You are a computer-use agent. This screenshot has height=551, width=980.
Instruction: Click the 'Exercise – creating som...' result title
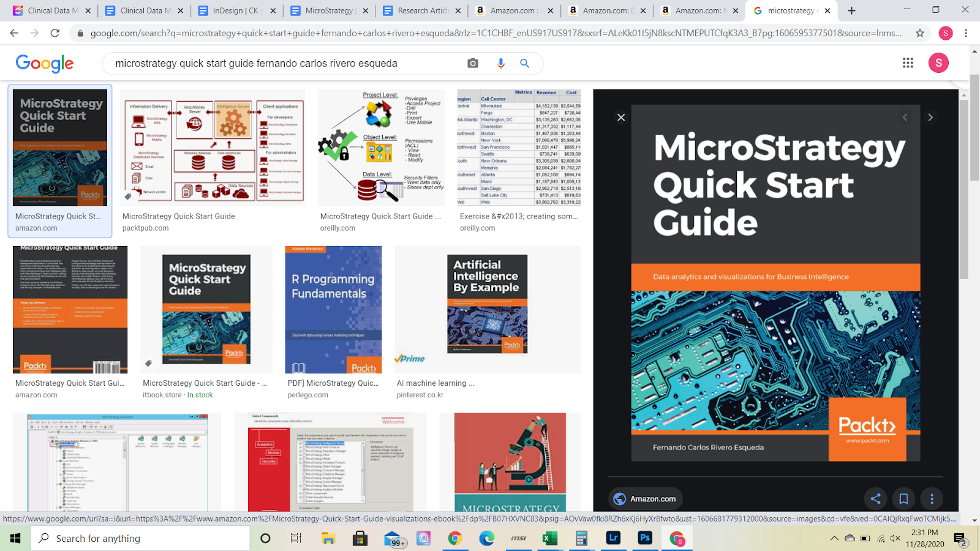point(519,216)
